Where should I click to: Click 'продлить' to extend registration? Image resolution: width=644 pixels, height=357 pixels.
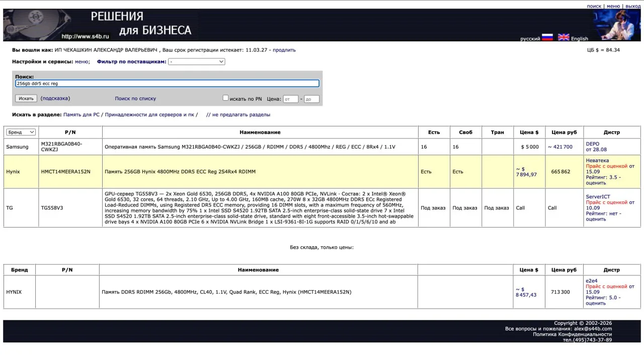coord(284,50)
